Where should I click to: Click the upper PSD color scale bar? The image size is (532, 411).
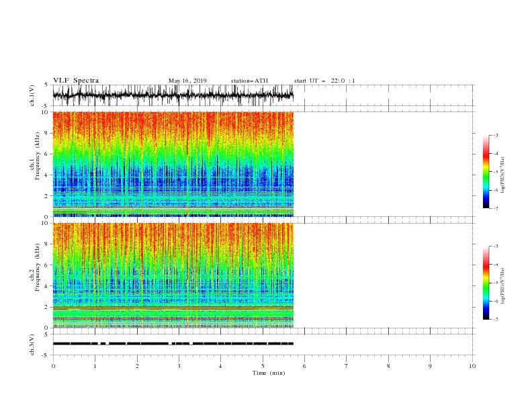pyautogui.click(x=486, y=172)
